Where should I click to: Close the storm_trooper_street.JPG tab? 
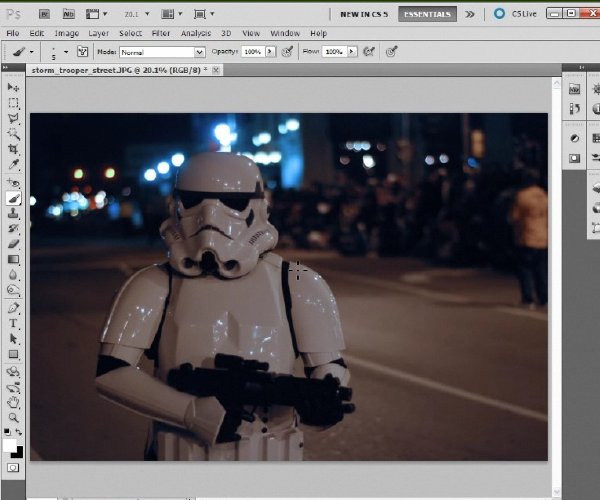pyautogui.click(x=216, y=70)
